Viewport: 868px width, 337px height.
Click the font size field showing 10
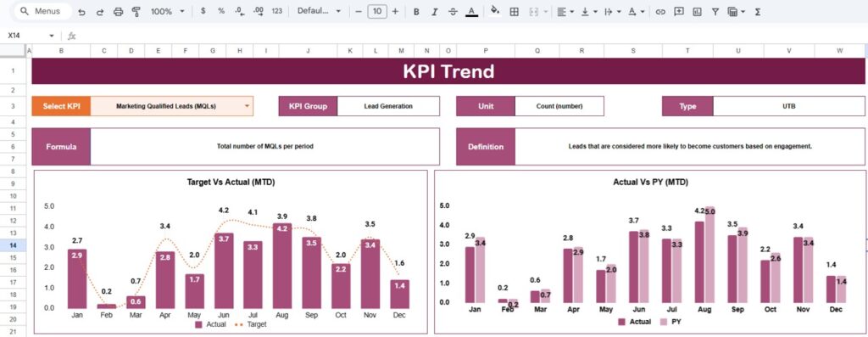pos(377,11)
